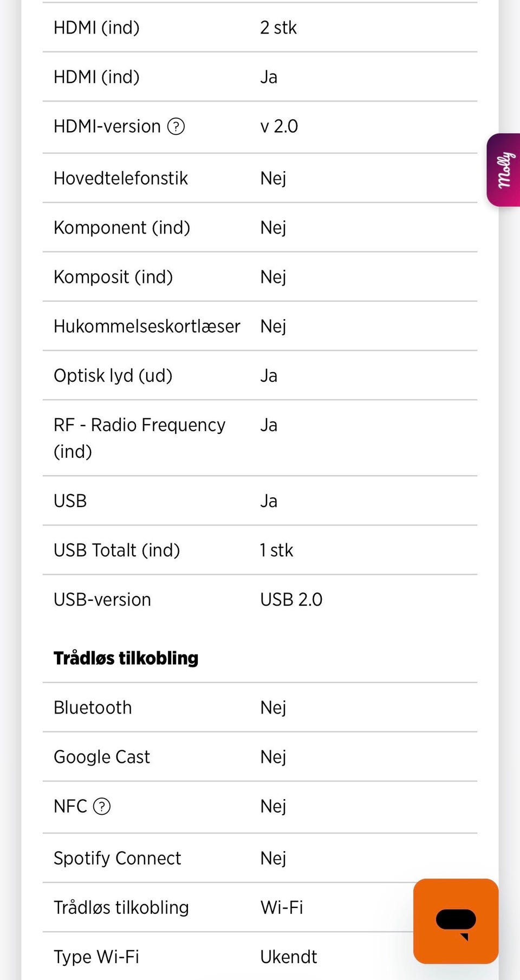Click the USB 2.0 value
This screenshot has height=980, width=520.
(x=291, y=600)
